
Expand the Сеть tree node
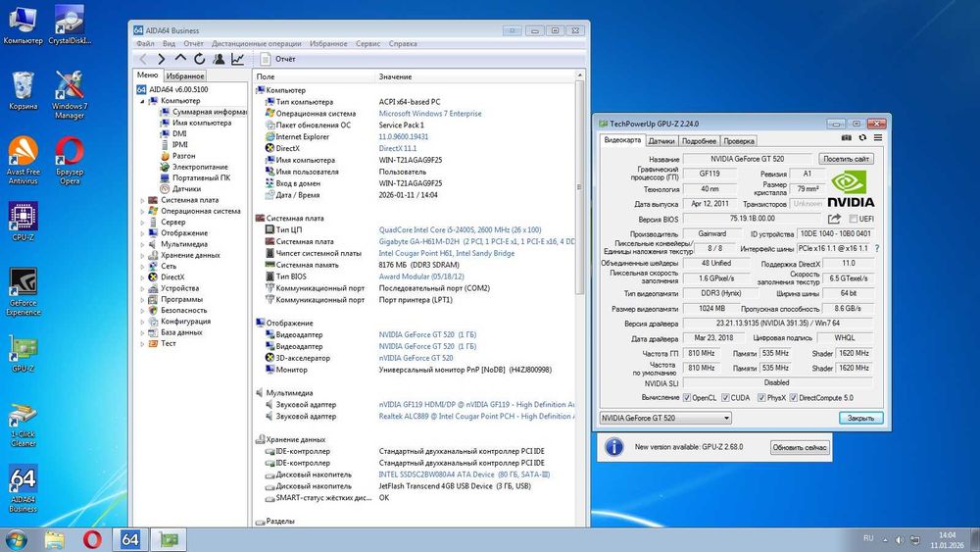142,267
